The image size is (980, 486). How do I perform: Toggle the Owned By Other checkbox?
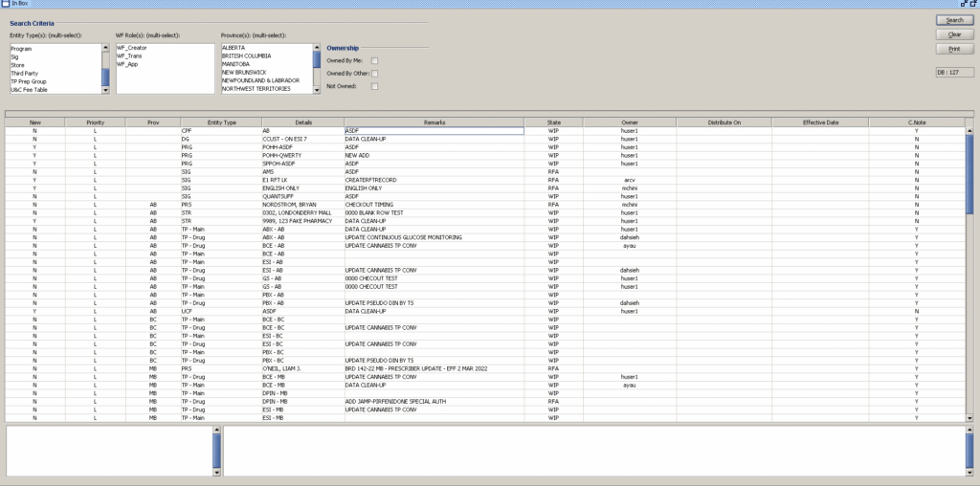375,74
